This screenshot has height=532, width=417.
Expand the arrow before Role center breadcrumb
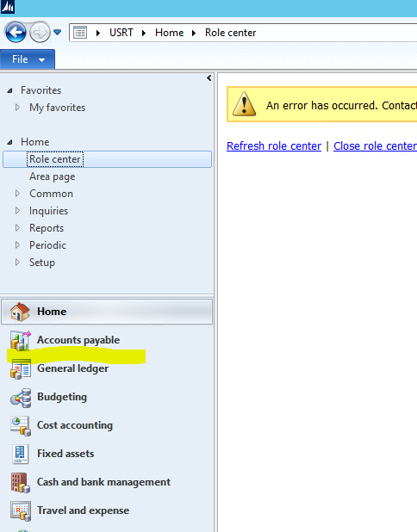pos(194,33)
